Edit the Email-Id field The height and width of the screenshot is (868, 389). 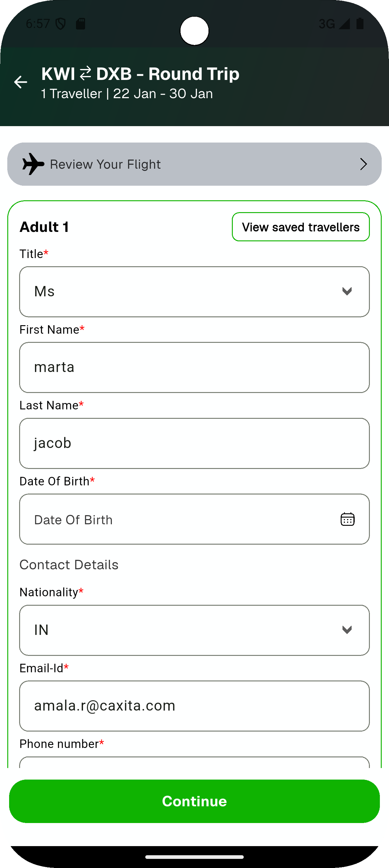click(x=194, y=706)
